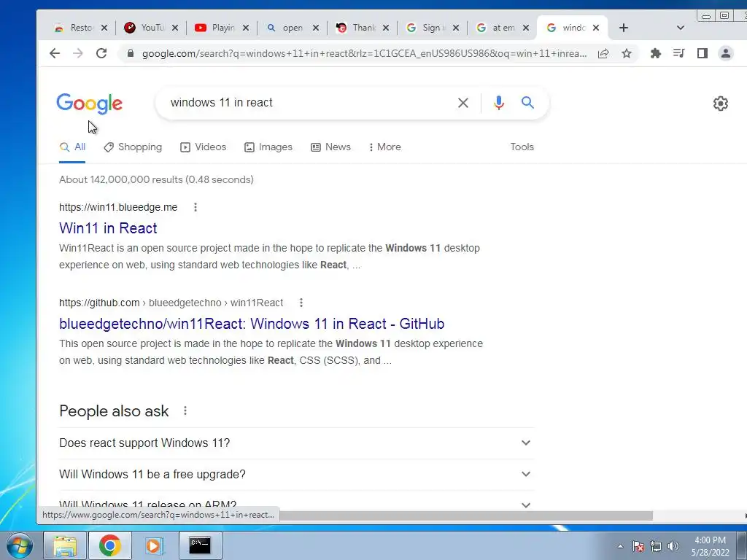This screenshot has height=560, width=747.
Task: Click the Chrome address bar URL
Action: pos(365,53)
